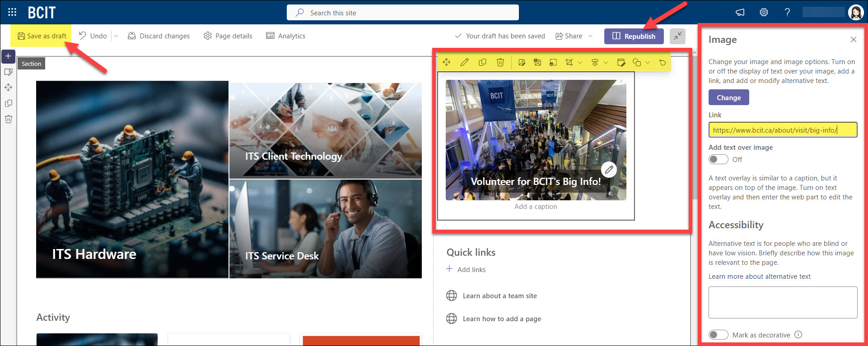Click the Link URL input field

click(x=783, y=130)
